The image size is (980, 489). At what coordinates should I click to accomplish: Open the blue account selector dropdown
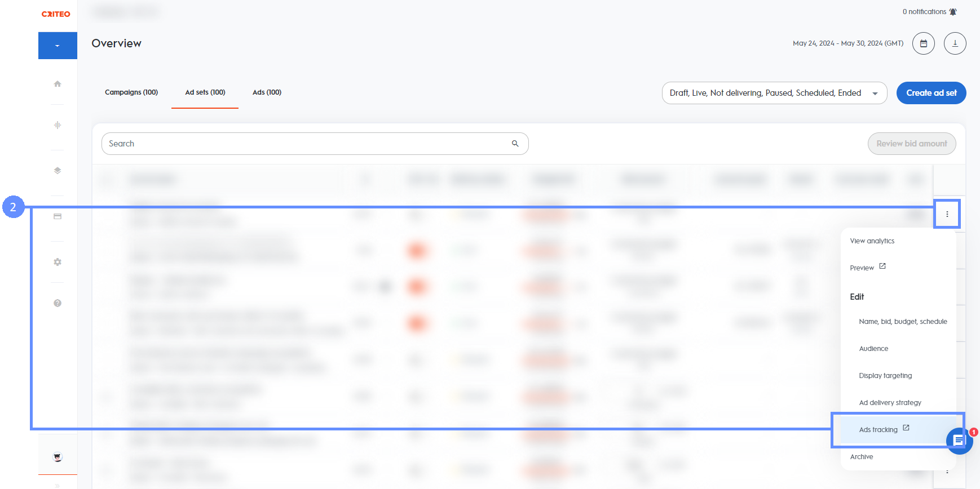point(58,46)
